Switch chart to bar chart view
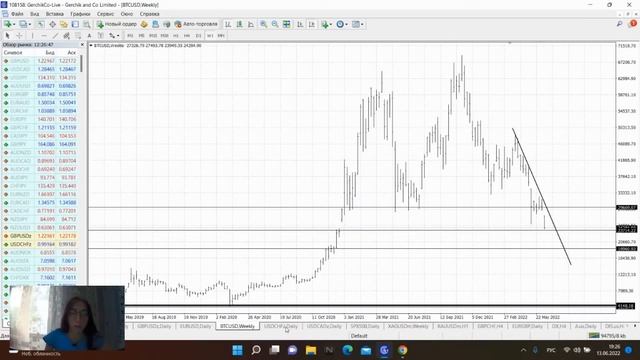Image resolution: width=640 pixels, height=360 pixels. coord(228,24)
